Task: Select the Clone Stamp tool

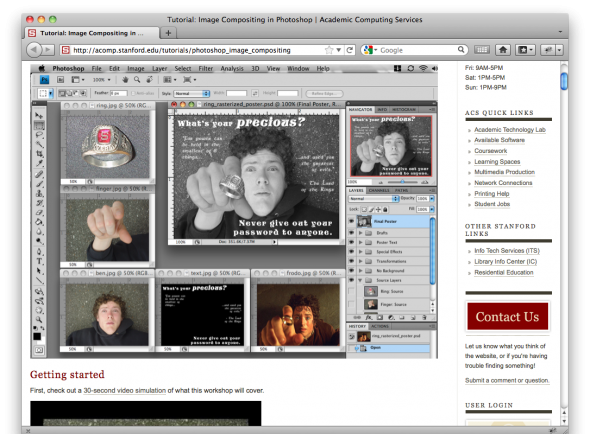Action: (x=39, y=194)
